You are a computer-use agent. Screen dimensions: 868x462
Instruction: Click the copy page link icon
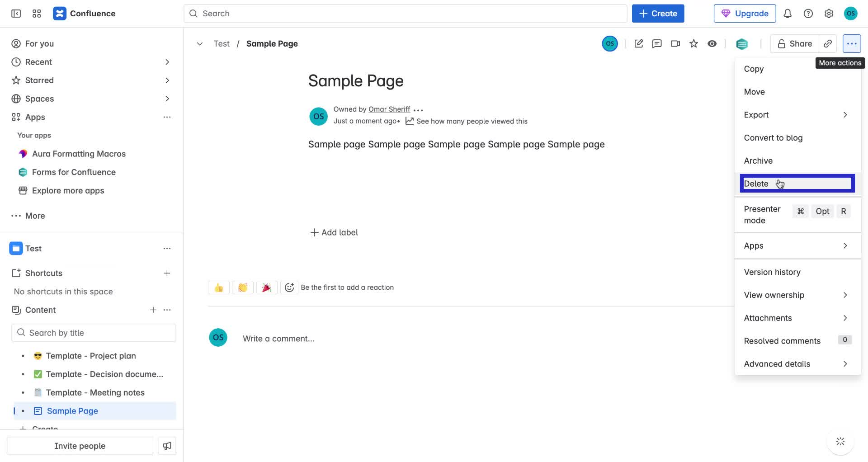pyautogui.click(x=828, y=43)
